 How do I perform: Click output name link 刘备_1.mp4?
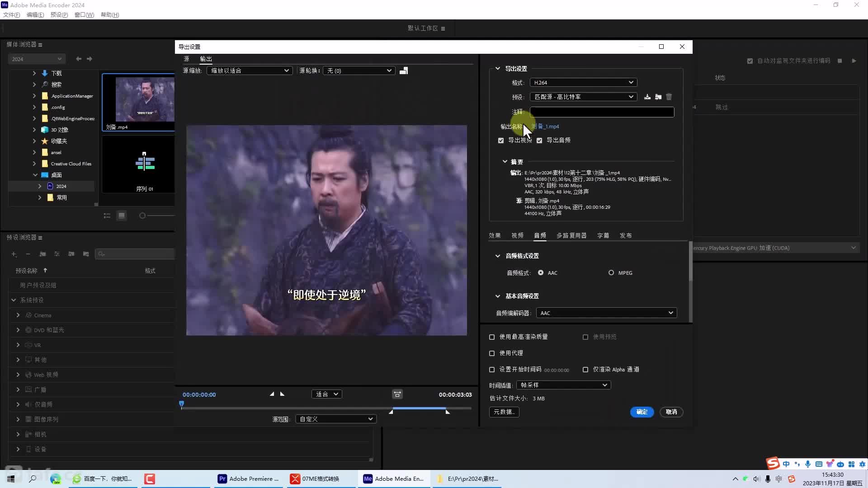(x=545, y=127)
